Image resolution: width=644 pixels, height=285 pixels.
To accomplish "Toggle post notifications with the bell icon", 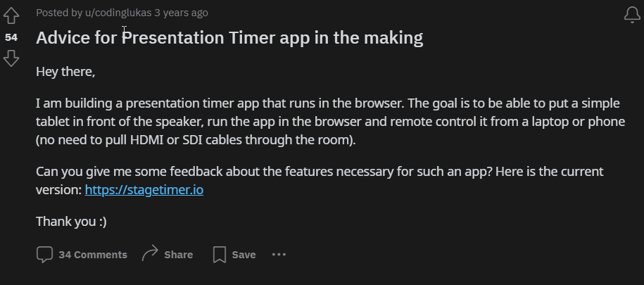I will [x=632, y=15].
